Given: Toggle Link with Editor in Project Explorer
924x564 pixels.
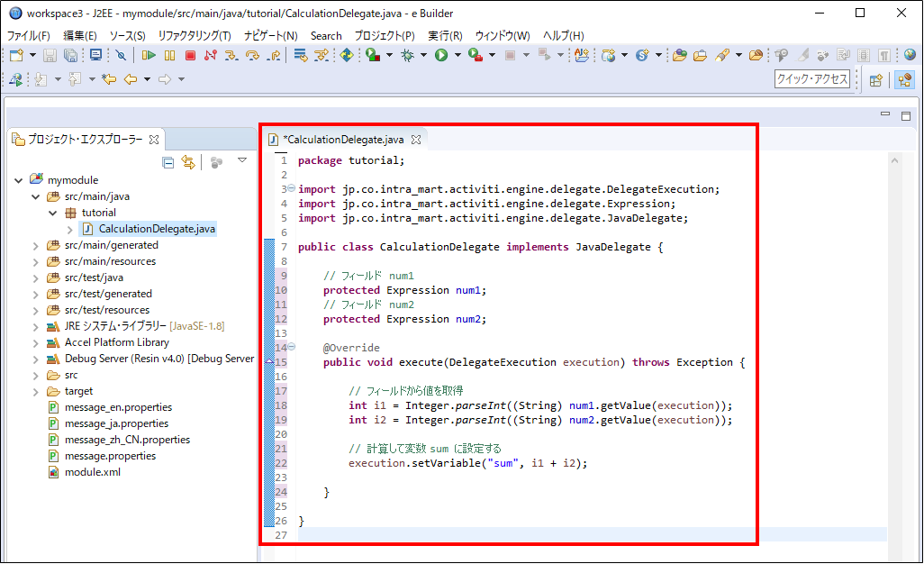Looking at the screenshot, I should click(x=188, y=162).
